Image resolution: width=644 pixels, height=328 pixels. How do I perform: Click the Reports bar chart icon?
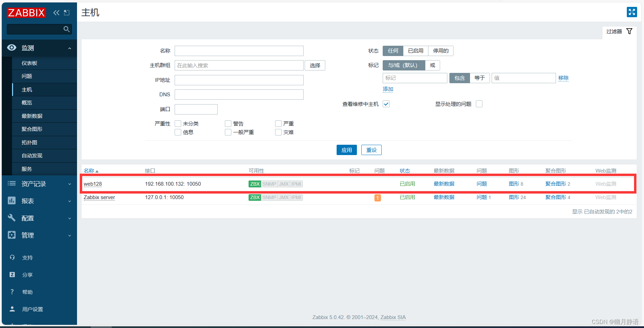pos(12,200)
